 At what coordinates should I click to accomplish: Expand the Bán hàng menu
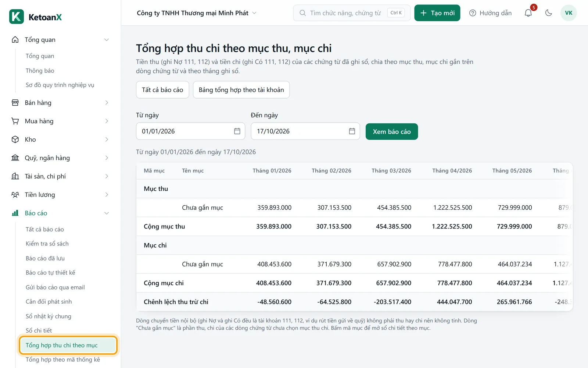point(60,103)
